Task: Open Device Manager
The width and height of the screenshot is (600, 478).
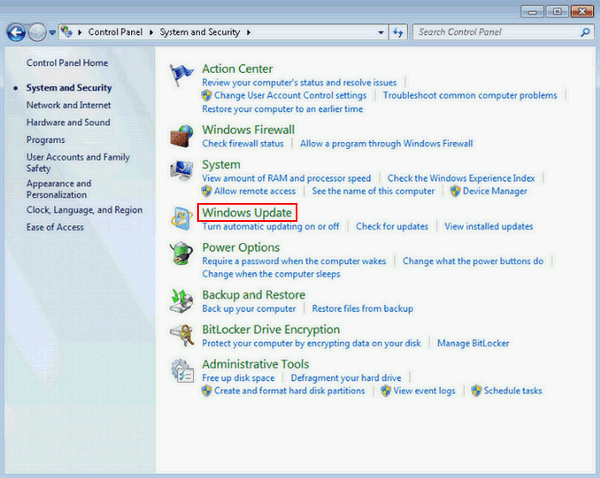Action: point(495,191)
